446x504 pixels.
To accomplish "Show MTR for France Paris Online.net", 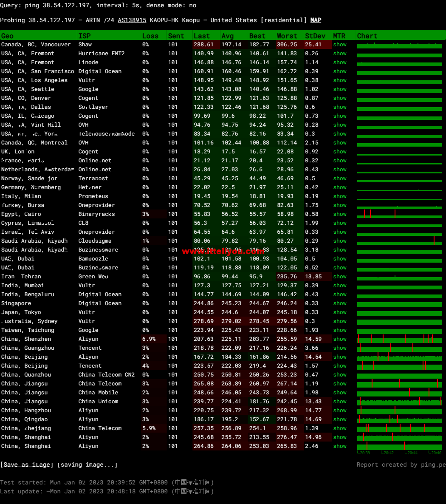I will click(340, 160).
